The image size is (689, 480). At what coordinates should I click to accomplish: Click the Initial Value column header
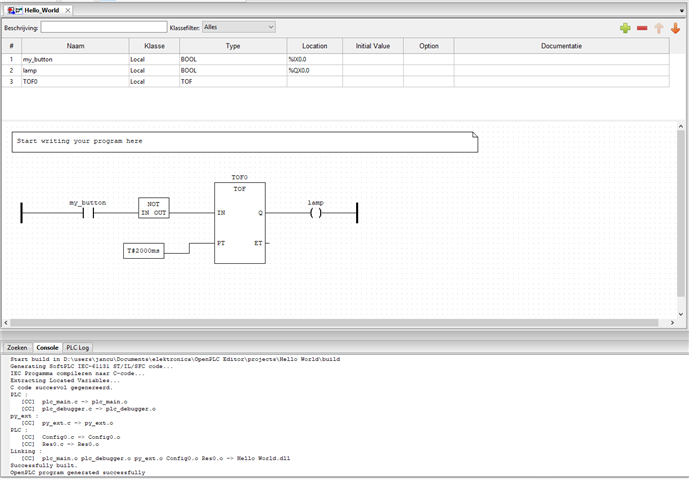pyautogui.click(x=373, y=46)
